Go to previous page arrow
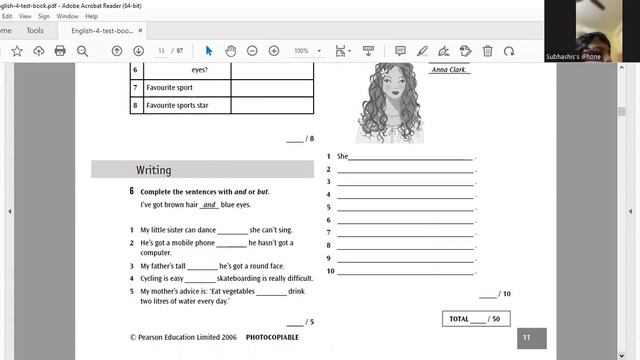 (117, 51)
